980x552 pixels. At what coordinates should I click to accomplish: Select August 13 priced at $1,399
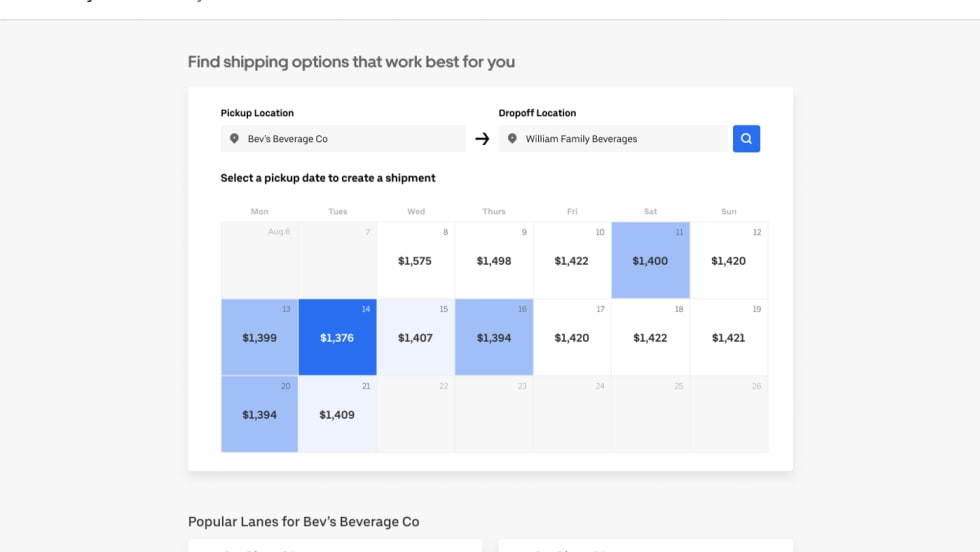click(259, 338)
